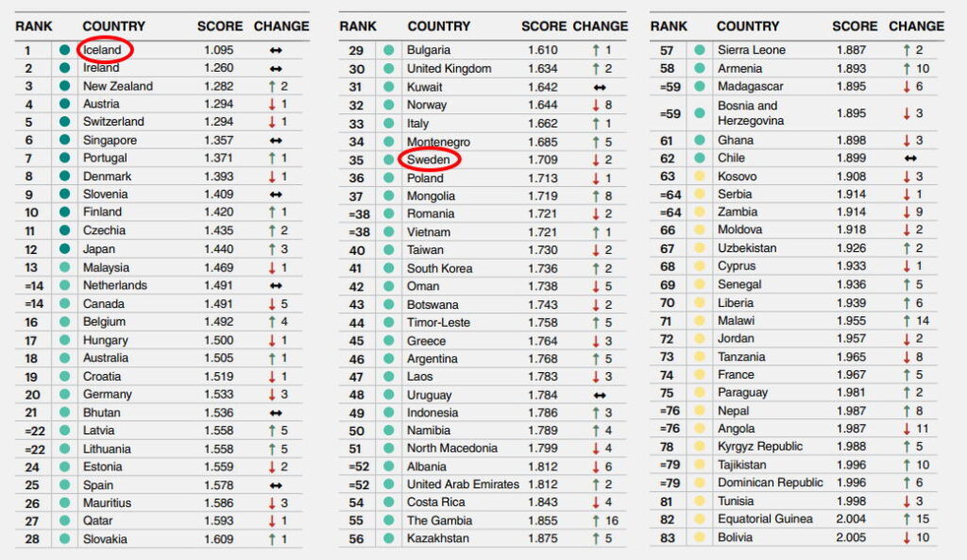This screenshot has width=967, height=560.
Task: Click the red down arrow in Canada's row
Action: pos(271,304)
